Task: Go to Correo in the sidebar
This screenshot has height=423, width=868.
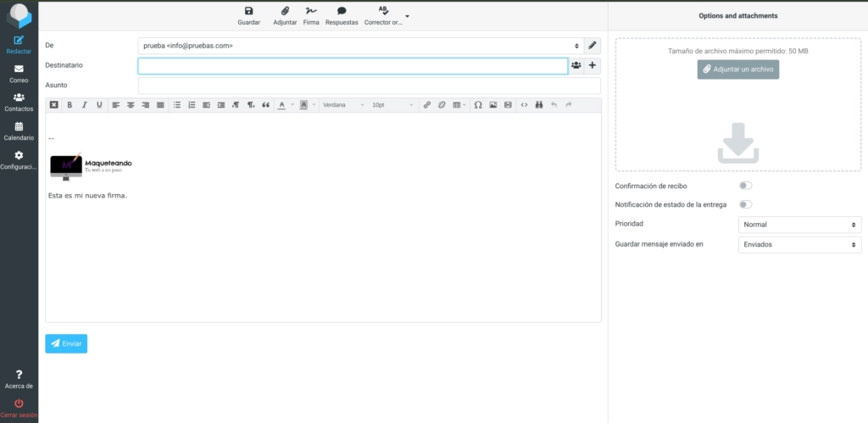Action: point(19,74)
